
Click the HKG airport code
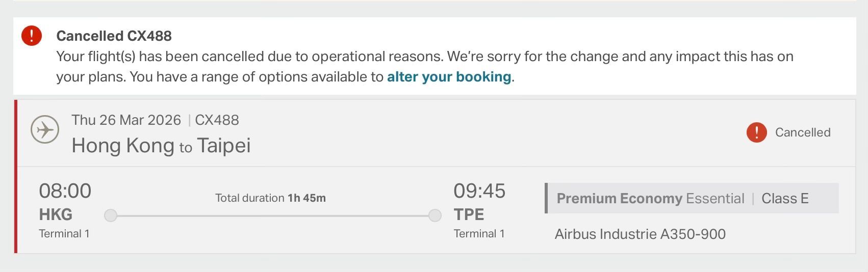click(56, 214)
